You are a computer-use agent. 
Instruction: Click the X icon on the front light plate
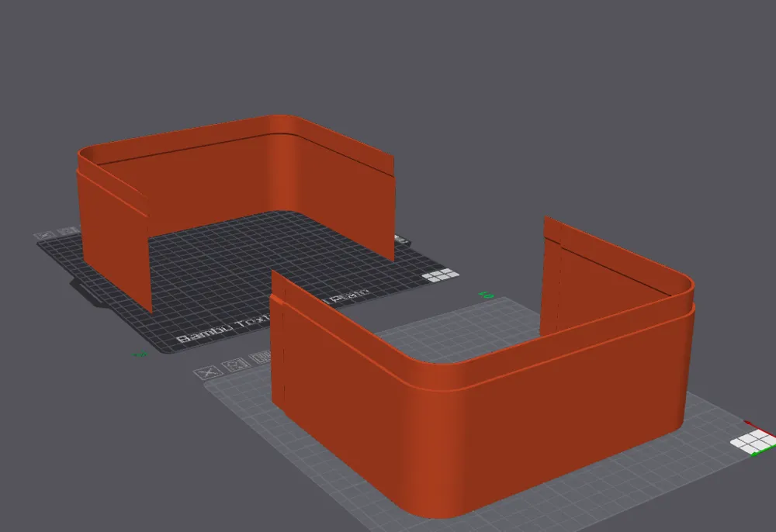[206, 373]
